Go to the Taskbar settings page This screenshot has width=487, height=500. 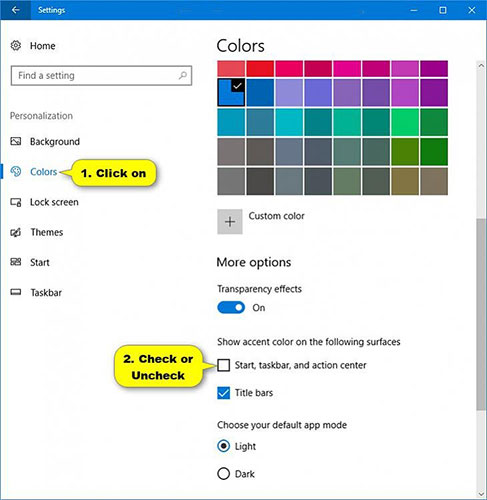pyautogui.click(x=46, y=292)
